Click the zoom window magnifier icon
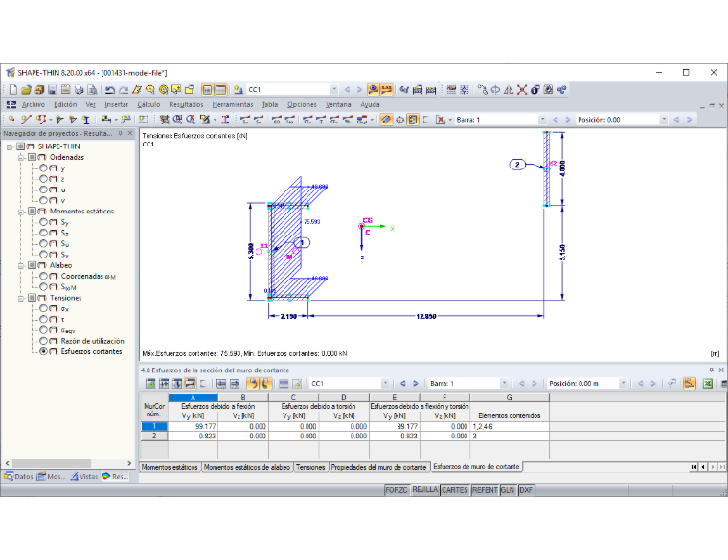 click(x=177, y=120)
